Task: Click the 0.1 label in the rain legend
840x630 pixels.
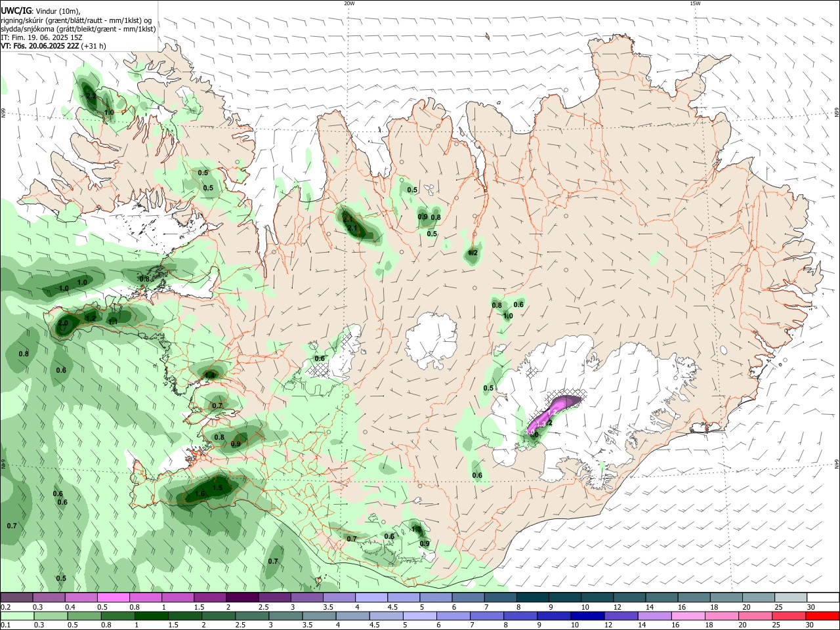Action: point(5,625)
